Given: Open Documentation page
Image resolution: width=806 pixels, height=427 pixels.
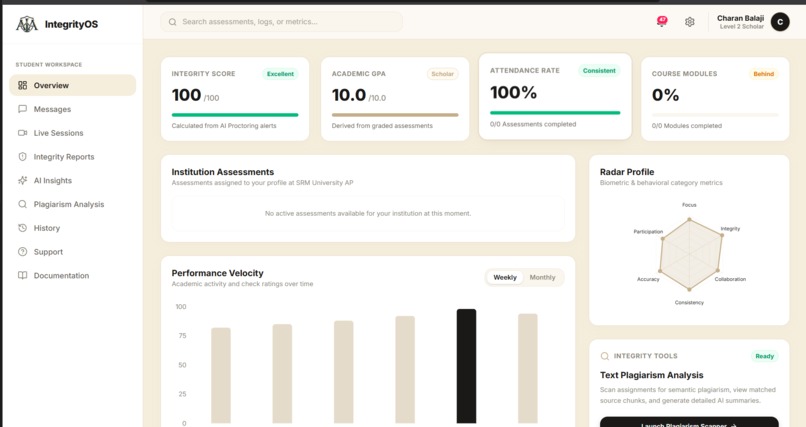Looking at the screenshot, I should pos(72,275).
